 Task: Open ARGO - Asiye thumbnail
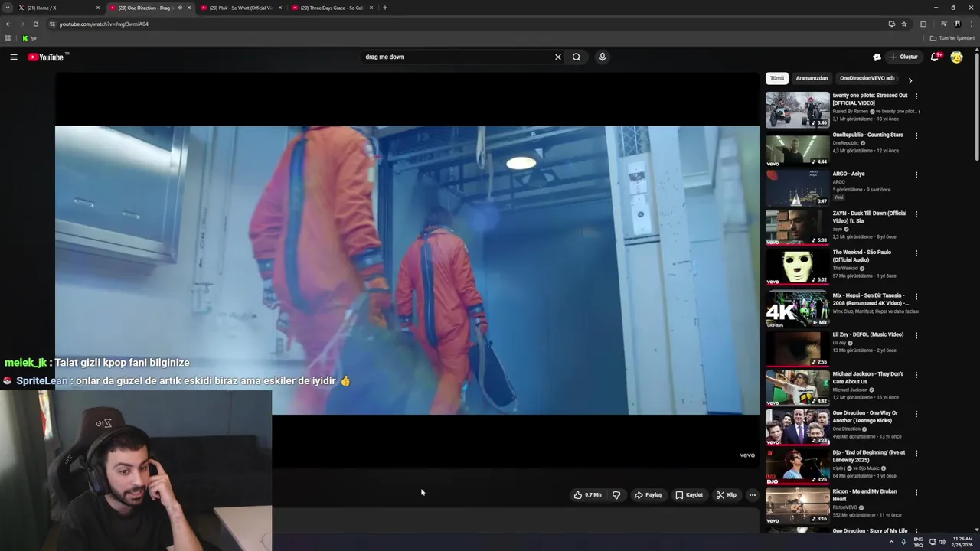point(797,187)
